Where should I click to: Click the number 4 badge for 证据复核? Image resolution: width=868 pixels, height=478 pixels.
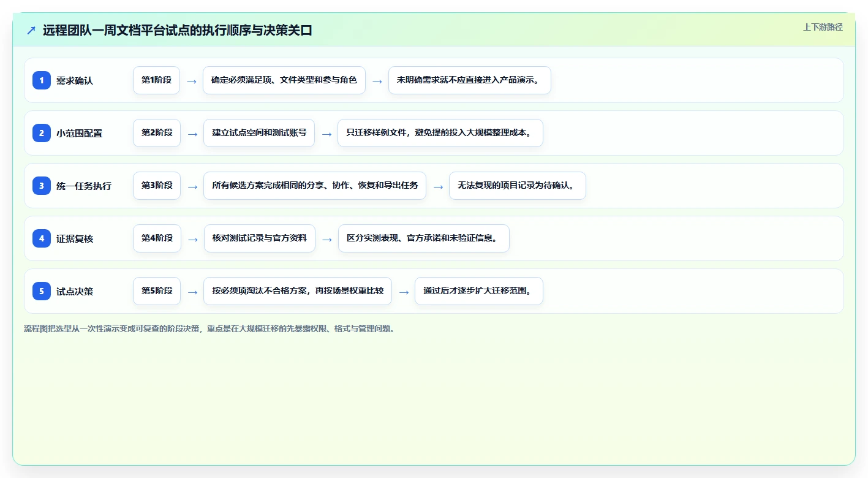pyautogui.click(x=42, y=238)
